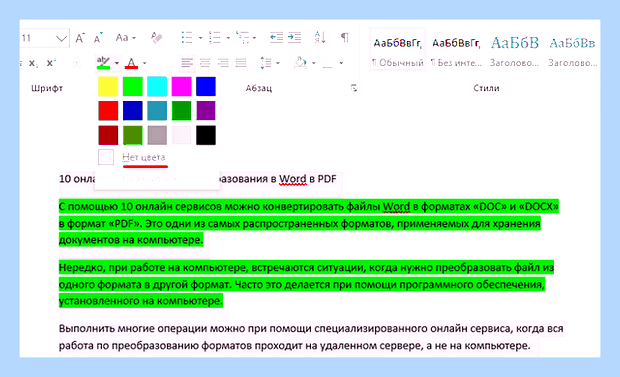
Task: Click the empty swatch beside Нет цвета
Action: click(106, 157)
